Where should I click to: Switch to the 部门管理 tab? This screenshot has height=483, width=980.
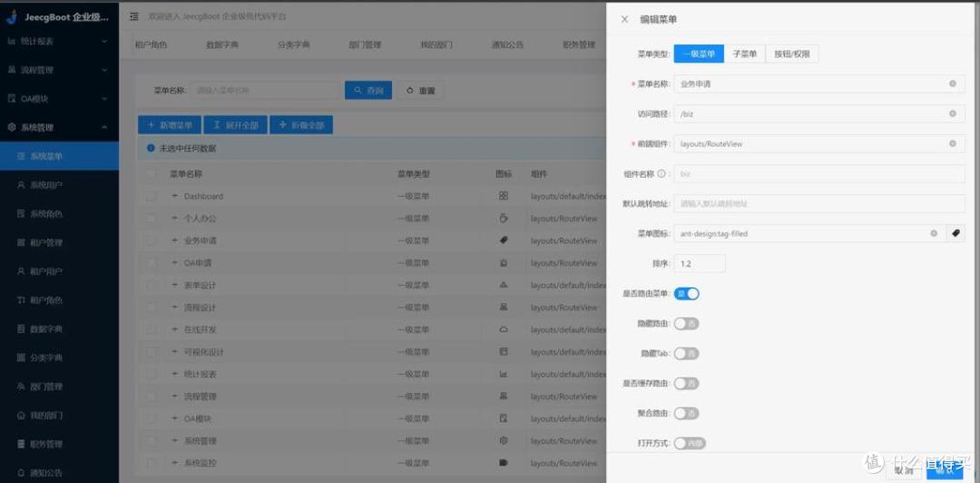(365, 45)
